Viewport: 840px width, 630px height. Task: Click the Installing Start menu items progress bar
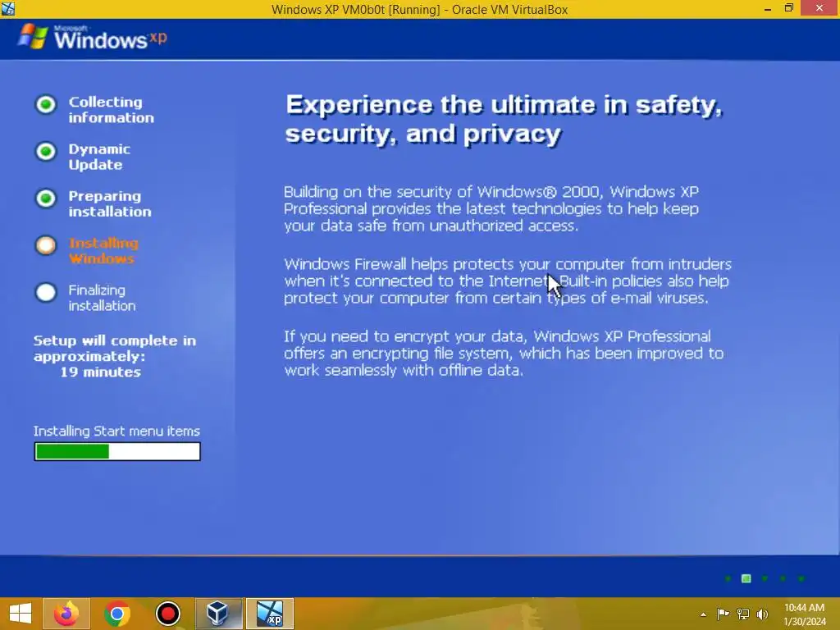pyautogui.click(x=117, y=452)
